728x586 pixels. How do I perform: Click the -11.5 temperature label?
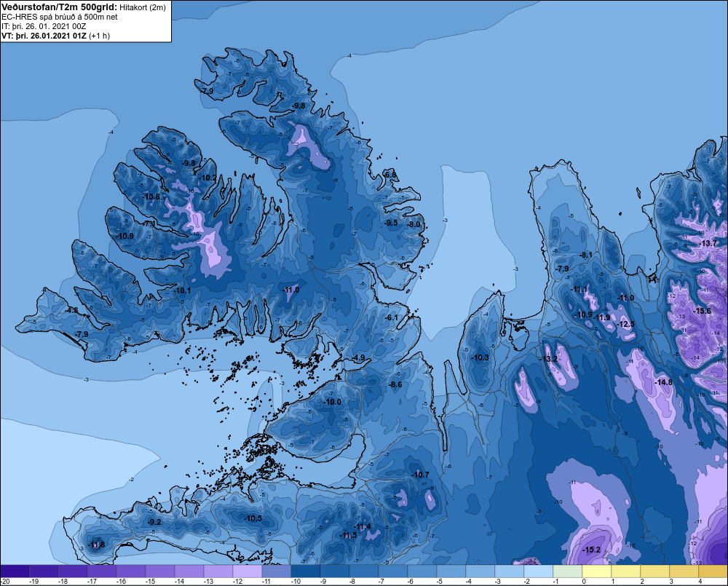click(348, 535)
